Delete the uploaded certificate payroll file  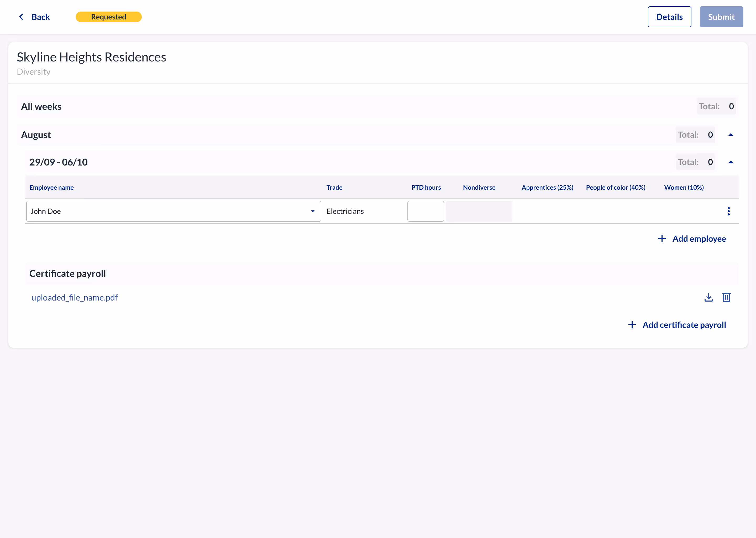pos(726,297)
